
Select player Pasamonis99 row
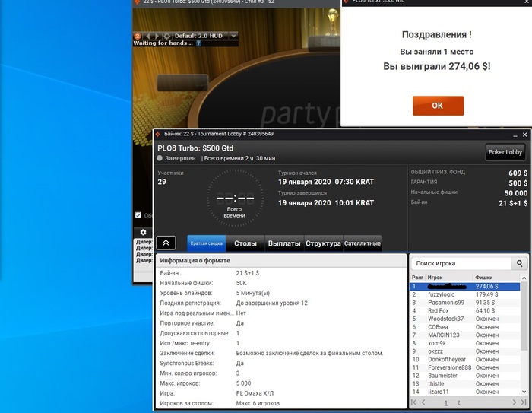pos(465,303)
